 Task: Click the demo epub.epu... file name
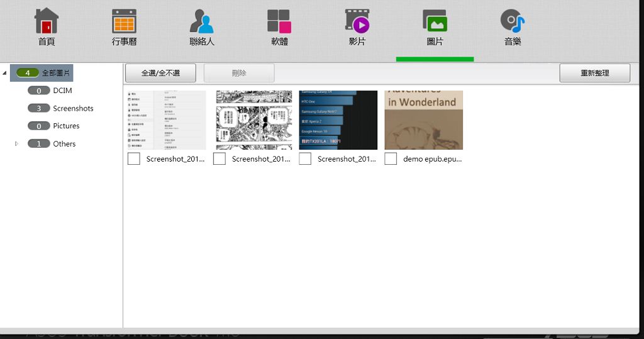pyautogui.click(x=433, y=159)
